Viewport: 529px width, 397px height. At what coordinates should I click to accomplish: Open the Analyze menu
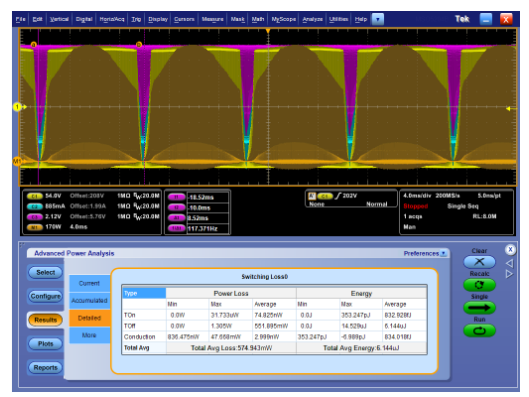coord(312,19)
